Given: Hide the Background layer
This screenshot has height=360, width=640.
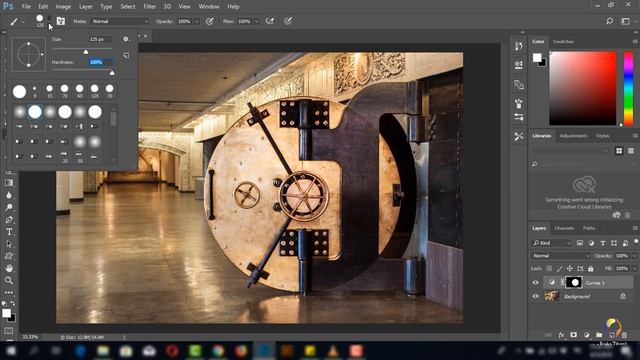Looking at the screenshot, I should tap(536, 296).
